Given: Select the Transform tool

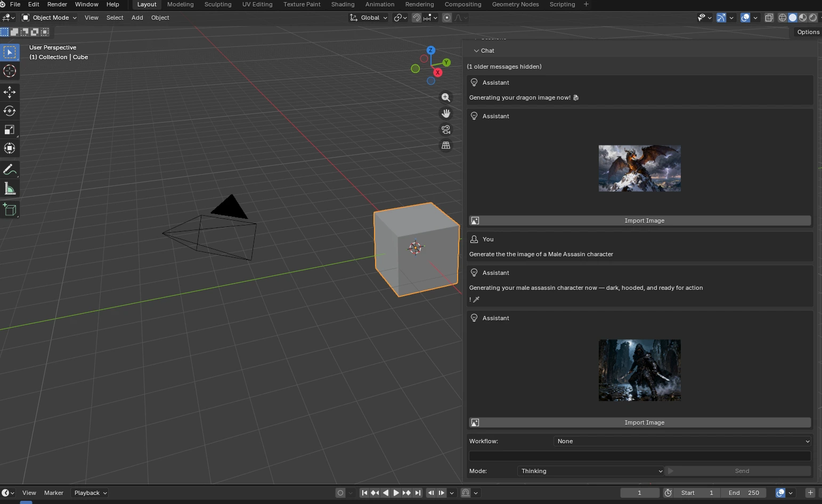Looking at the screenshot, I should (x=10, y=148).
